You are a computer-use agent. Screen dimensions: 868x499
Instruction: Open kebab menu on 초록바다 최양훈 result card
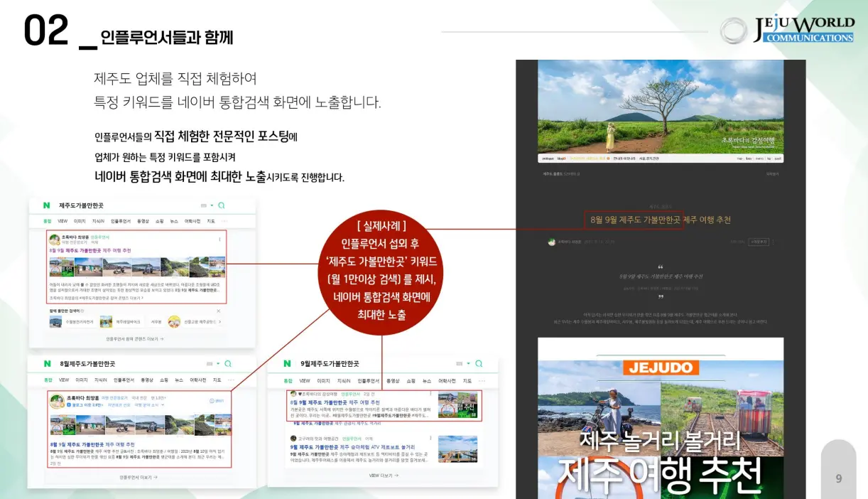(219, 240)
